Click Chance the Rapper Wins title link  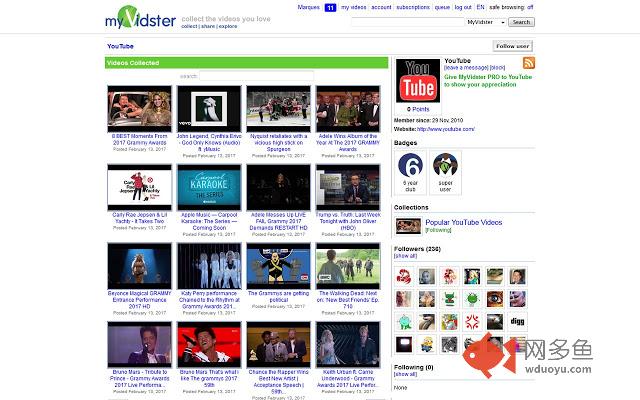click(x=278, y=382)
